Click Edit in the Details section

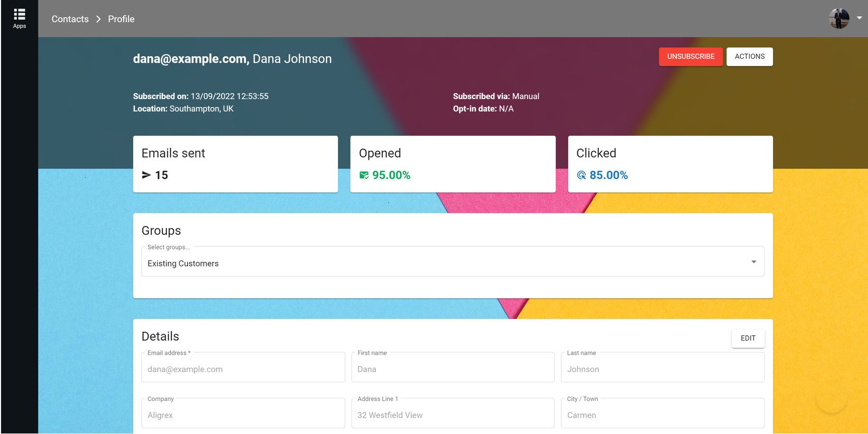pos(748,338)
